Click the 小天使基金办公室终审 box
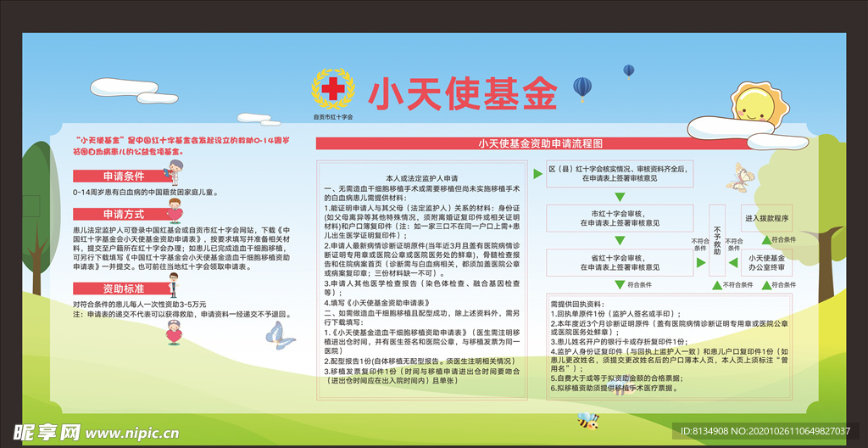The height and width of the screenshot is (448, 868). (766, 262)
